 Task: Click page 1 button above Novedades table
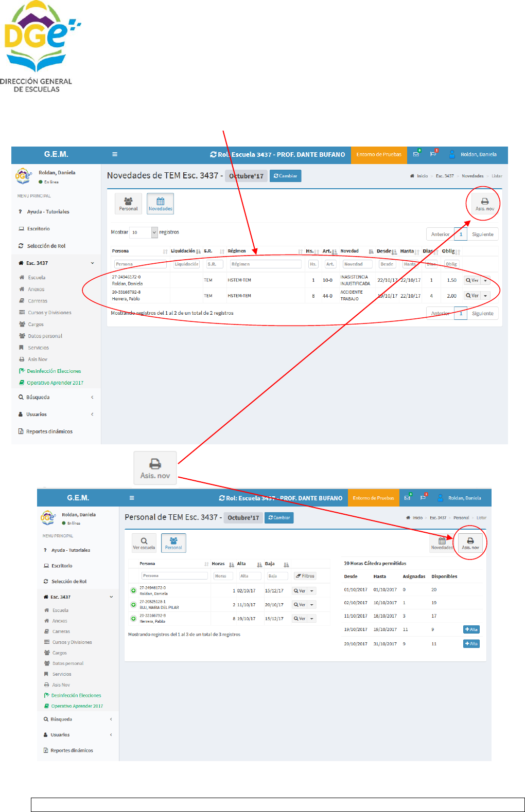(461, 234)
